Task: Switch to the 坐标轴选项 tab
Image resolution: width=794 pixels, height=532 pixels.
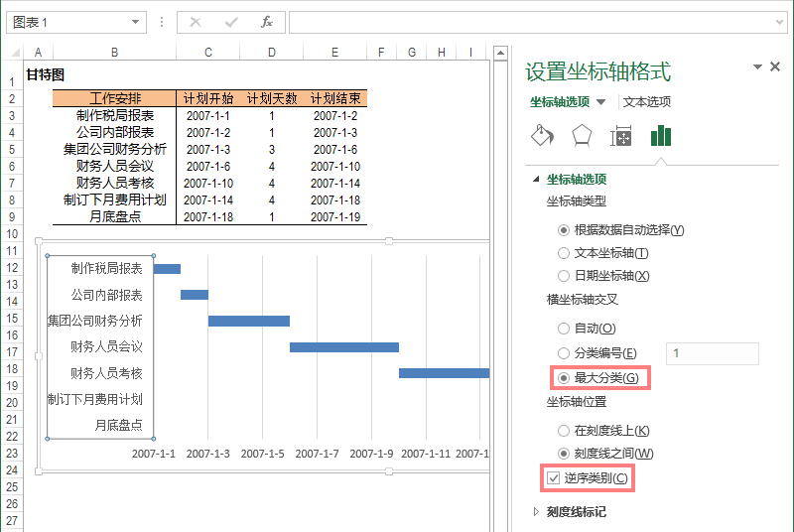Action: [x=560, y=102]
